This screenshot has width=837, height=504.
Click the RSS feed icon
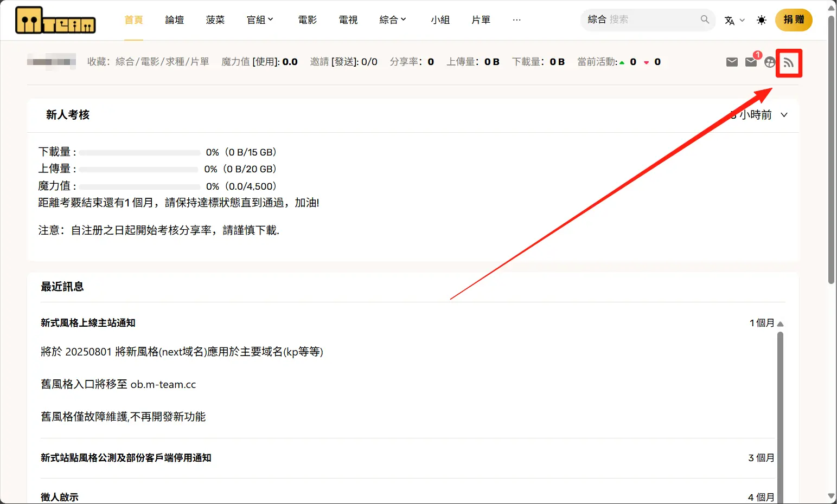pyautogui.click(x=789, y=63)
